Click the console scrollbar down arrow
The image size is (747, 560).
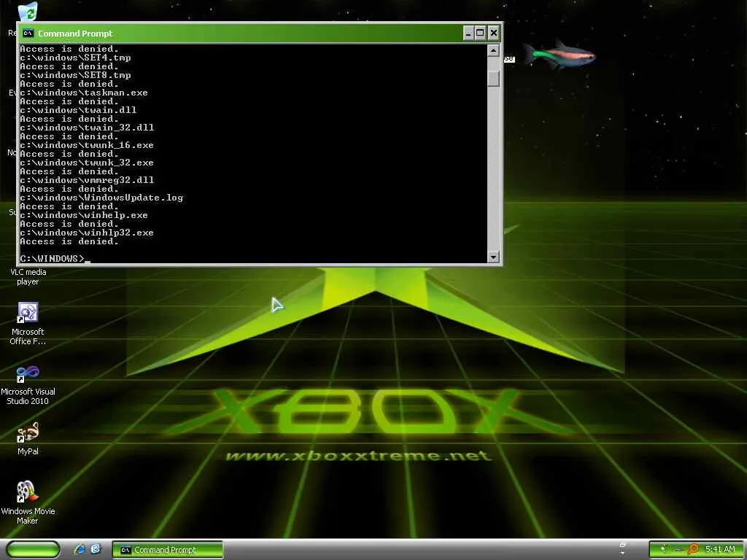click(x=494, y=257)
